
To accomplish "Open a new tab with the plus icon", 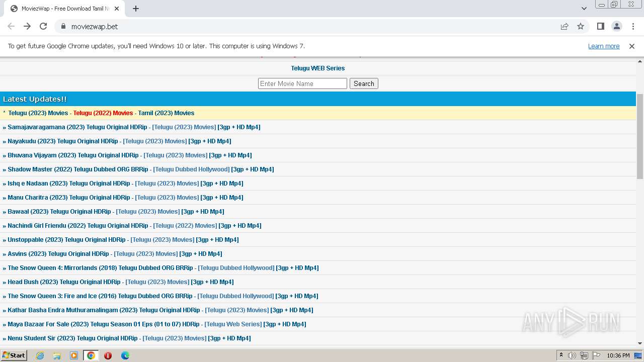I will click(136, 9).
